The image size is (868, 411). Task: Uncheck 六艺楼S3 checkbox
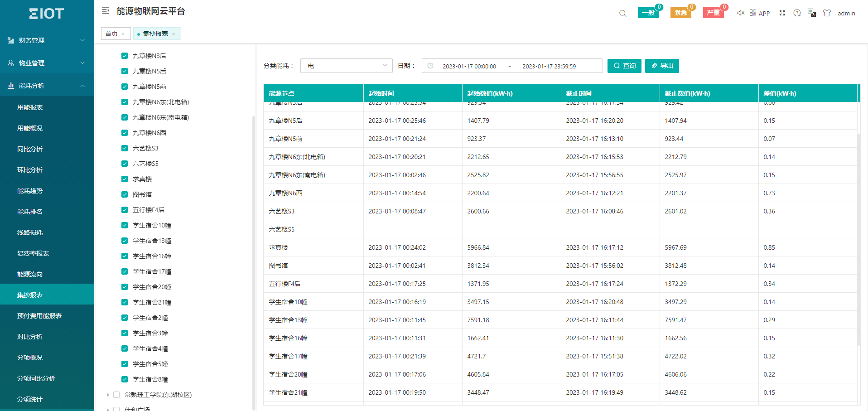click(125, 148)
